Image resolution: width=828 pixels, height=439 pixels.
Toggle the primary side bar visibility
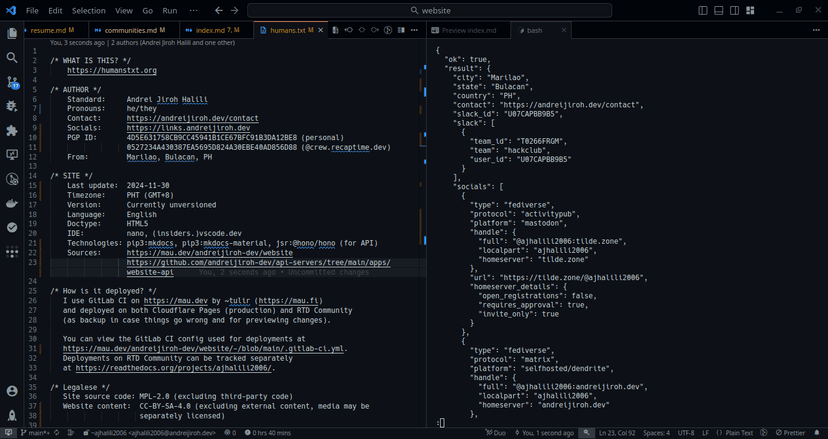click(703, 10)
